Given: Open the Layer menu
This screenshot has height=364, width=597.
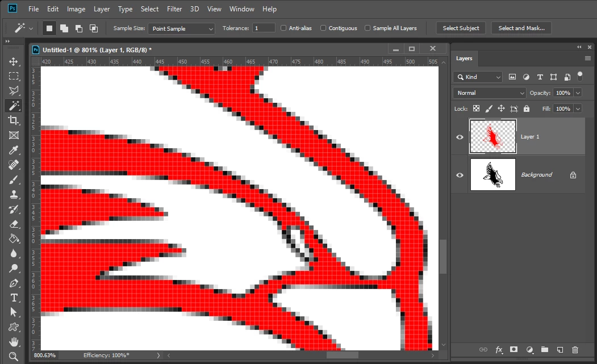Looking at the screenshot, I should (x=102, y=9).
